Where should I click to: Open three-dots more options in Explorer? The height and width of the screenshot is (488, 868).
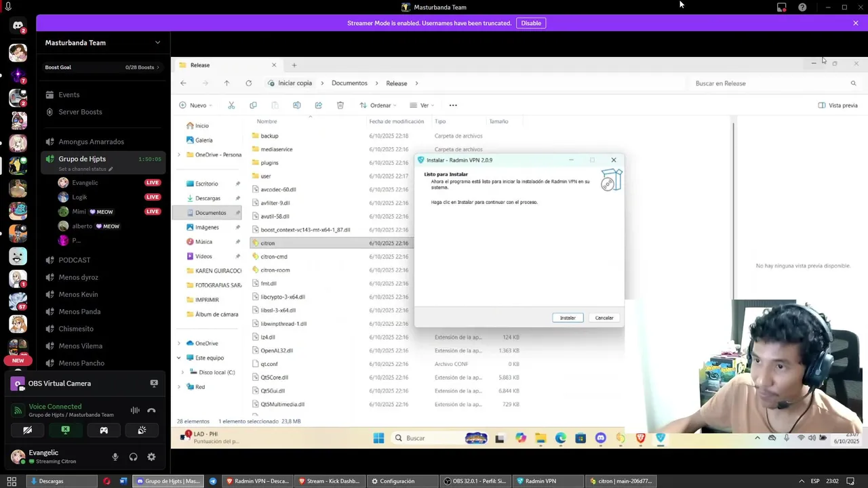[453, 105]
